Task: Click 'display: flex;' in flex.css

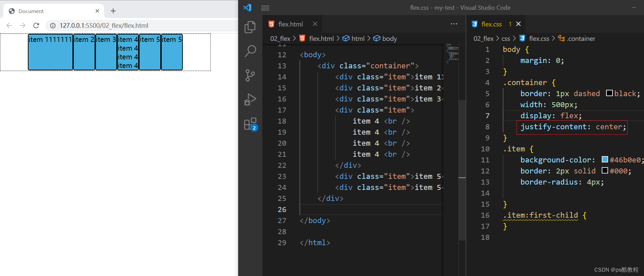Action: [551, 116]
